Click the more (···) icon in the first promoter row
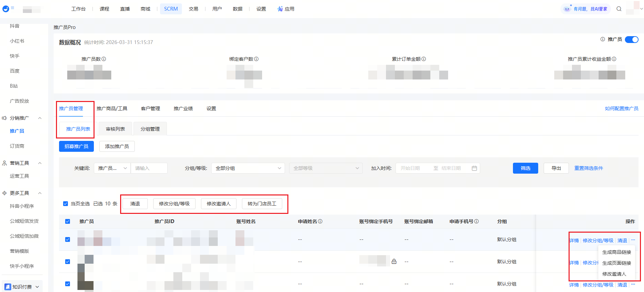Image resolution: width=644 pixels, height=292 pixels. coord(633,240)
